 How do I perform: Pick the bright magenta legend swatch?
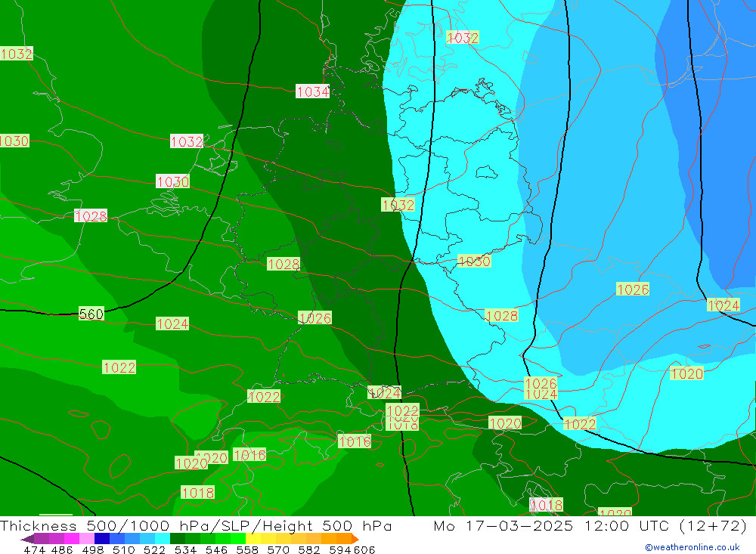click(x=70, y=539)
